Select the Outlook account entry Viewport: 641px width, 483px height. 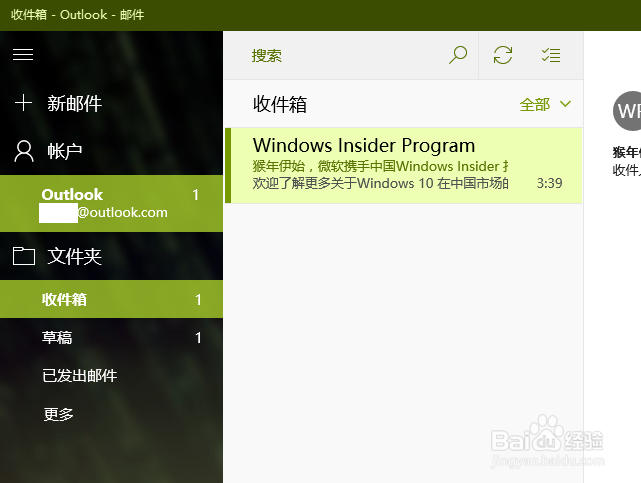[111, 203]
